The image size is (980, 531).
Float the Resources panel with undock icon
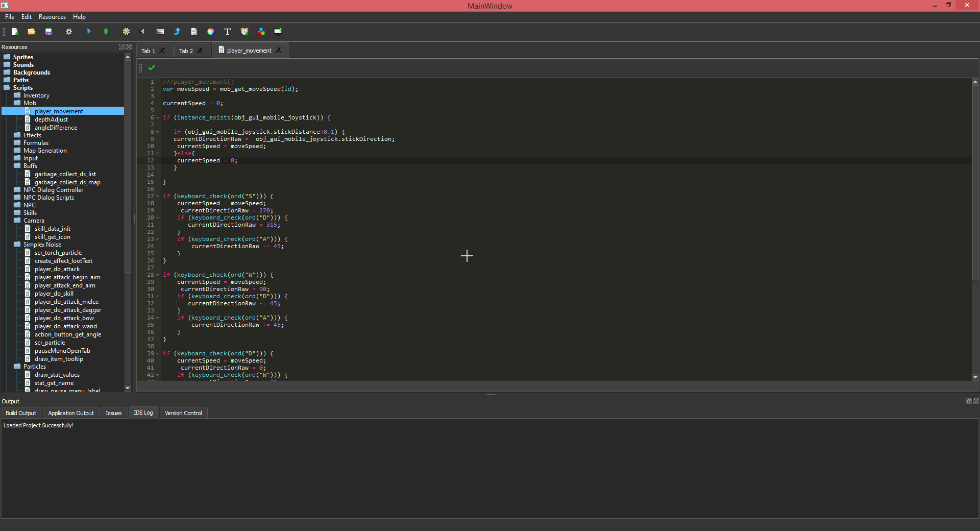[121, 46]
